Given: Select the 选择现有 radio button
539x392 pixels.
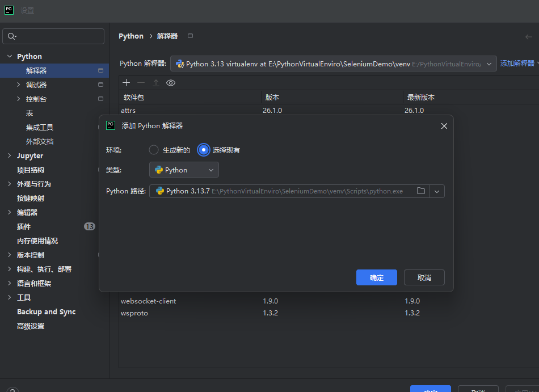Looking at the screenshot, I should pos(204,150).
